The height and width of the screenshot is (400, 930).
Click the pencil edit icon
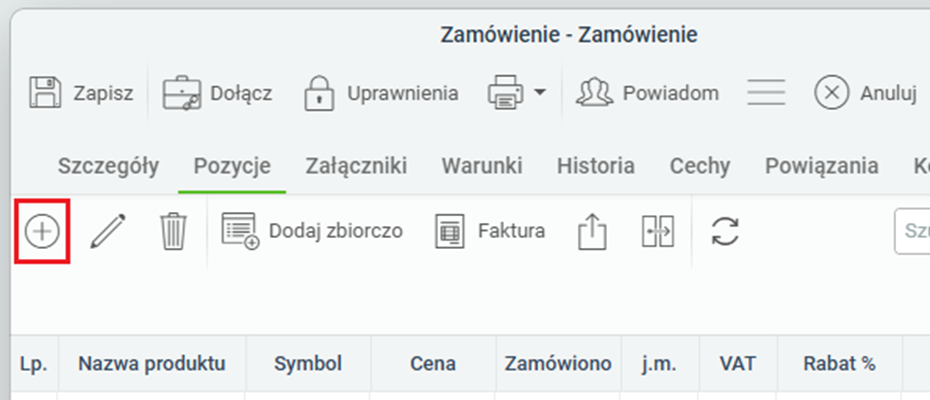108,231
